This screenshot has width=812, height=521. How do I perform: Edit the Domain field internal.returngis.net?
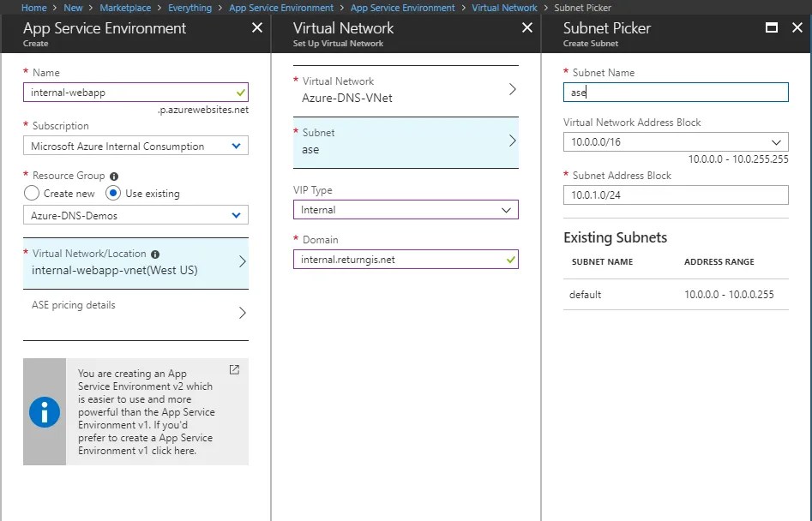pyautogui.click(x=406, y=260)
